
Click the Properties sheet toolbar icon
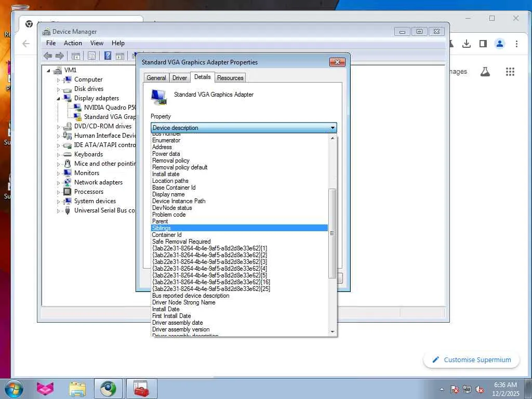click(x=91, y=56)
